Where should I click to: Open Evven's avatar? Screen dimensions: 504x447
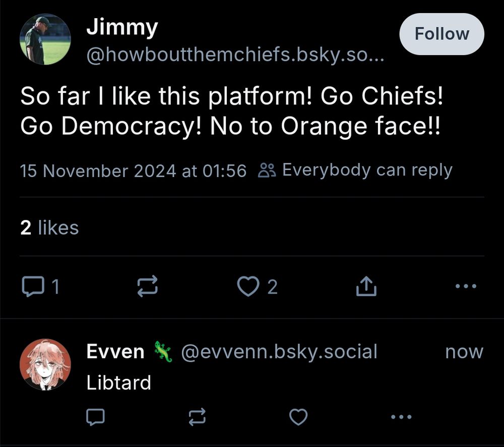tap(45, 364)
